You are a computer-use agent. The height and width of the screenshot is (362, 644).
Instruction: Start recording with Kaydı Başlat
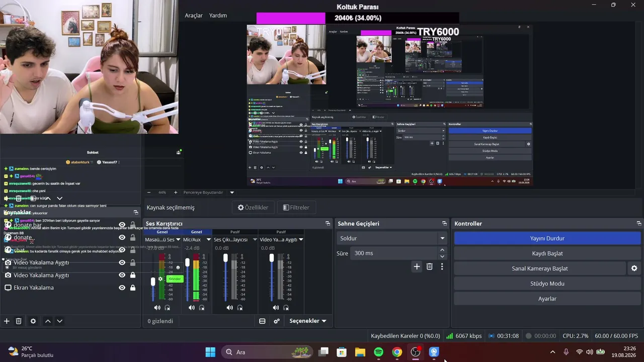point(547,253)
